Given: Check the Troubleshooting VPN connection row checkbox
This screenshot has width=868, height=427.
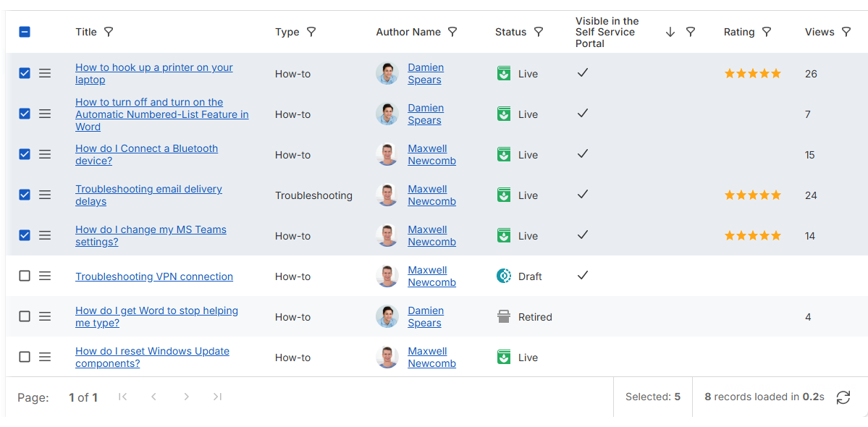Looking at the screenshot, I should click(25, 276).
